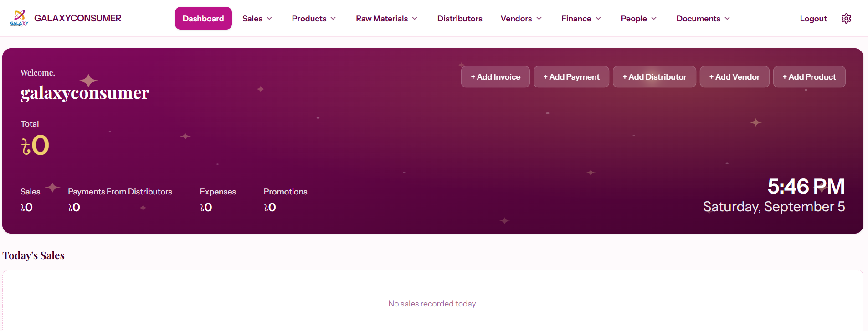This screenshot has width=868, height=331.
Task: Expand the Vendors dropdown menu
Action: 521,19
